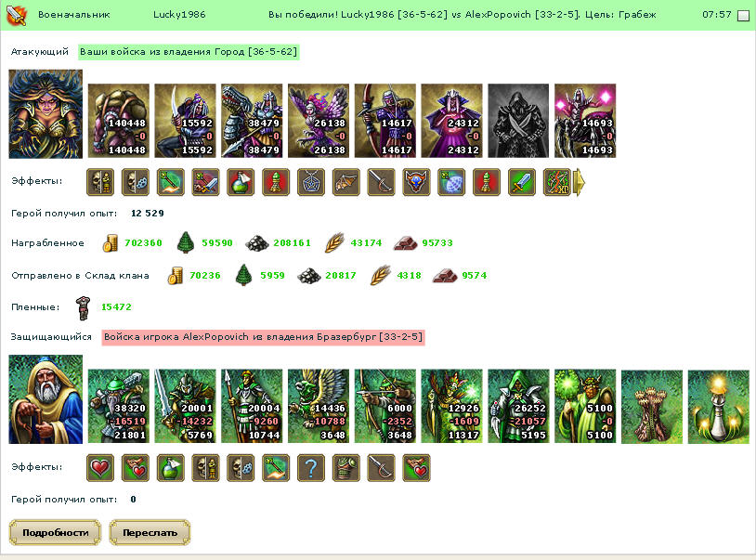
Task: Open defender location link Бразербург [33-2-5]
Action: click(x=370, y=337)
